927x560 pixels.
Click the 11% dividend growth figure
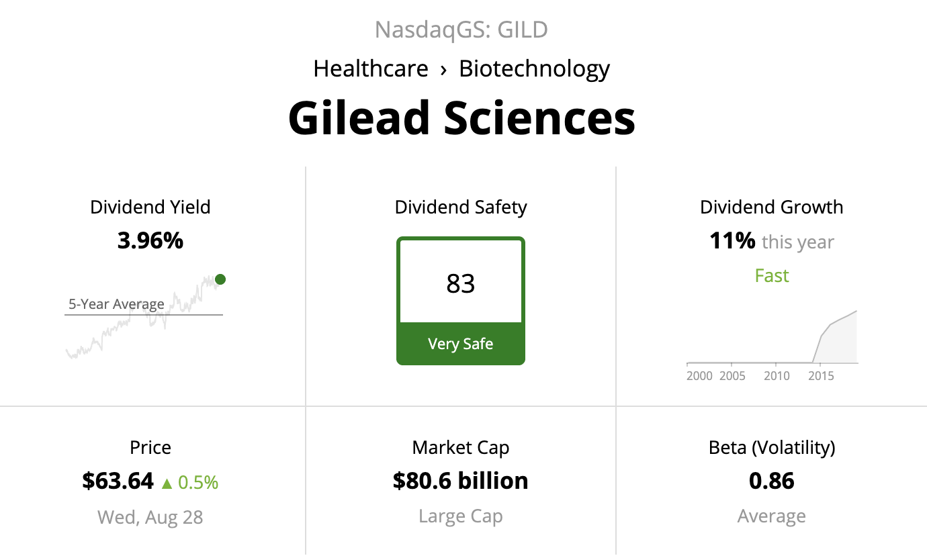coord(732,240)
